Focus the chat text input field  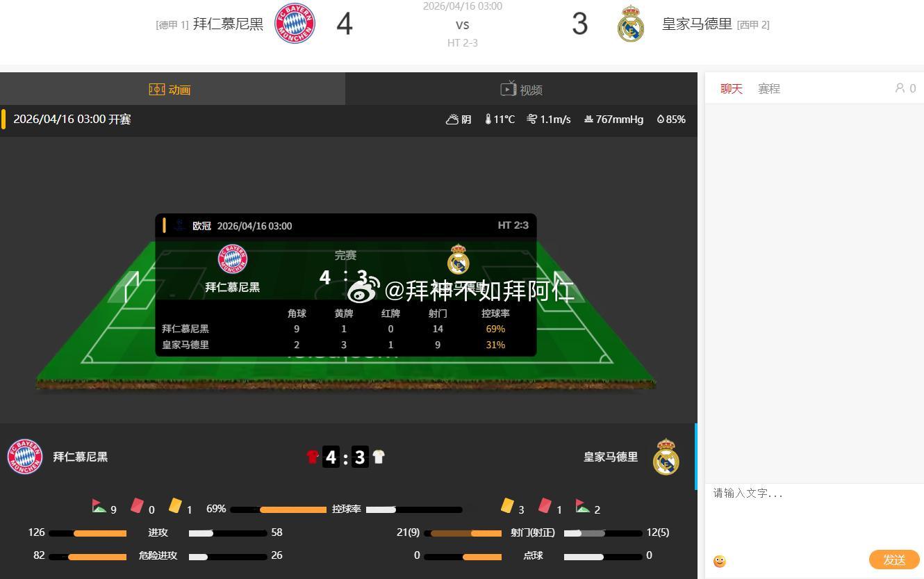point(814,514)
